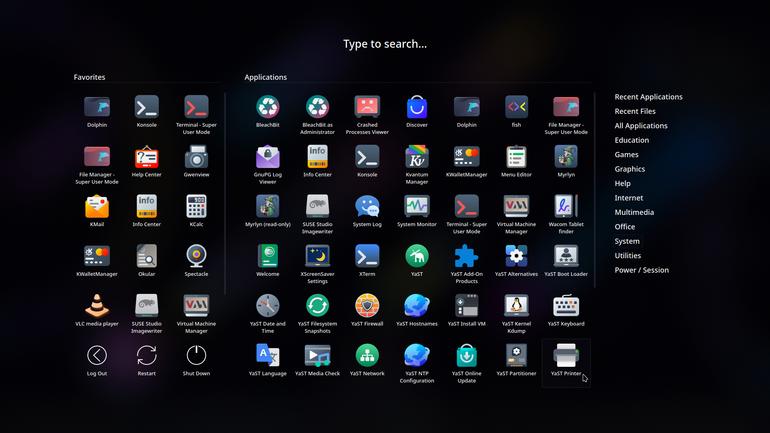770x433 pixels.
Task: Click the Log Out button
Action: click(97, 360)
